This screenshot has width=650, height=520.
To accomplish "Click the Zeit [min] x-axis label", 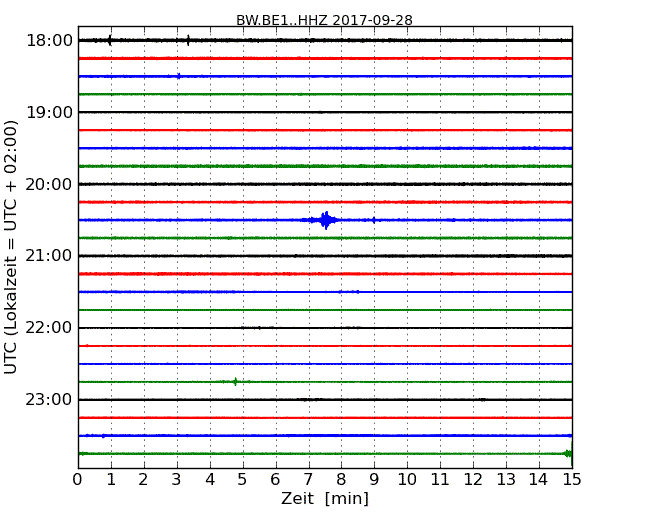I will pos(325,498).
